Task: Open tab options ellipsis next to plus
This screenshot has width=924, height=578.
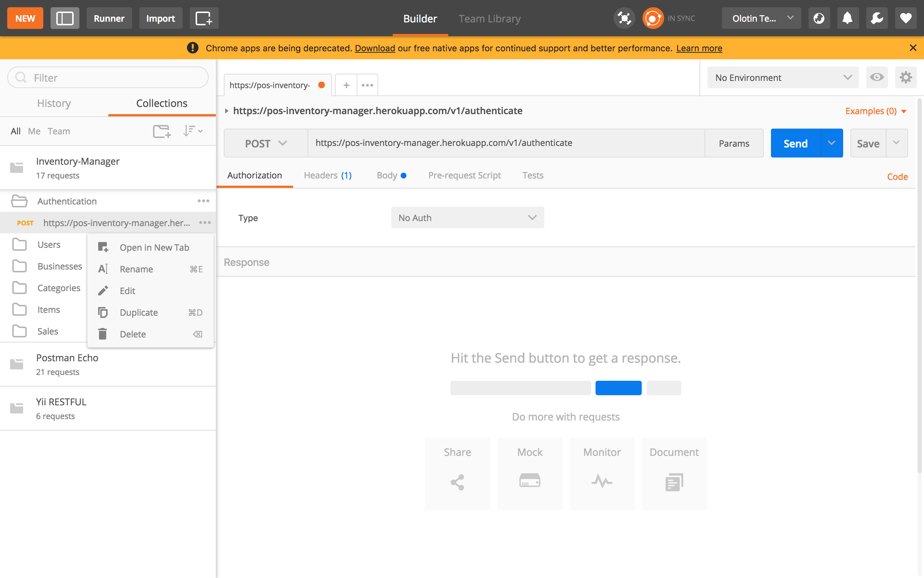Action: [x=367, y=85]
